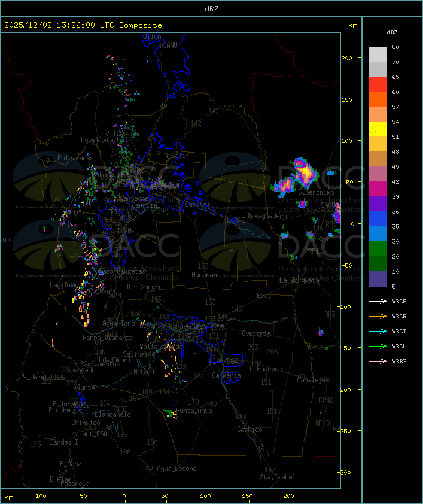
Task: Click the Pampa_Diamante map label
Action: coord(108,338)
